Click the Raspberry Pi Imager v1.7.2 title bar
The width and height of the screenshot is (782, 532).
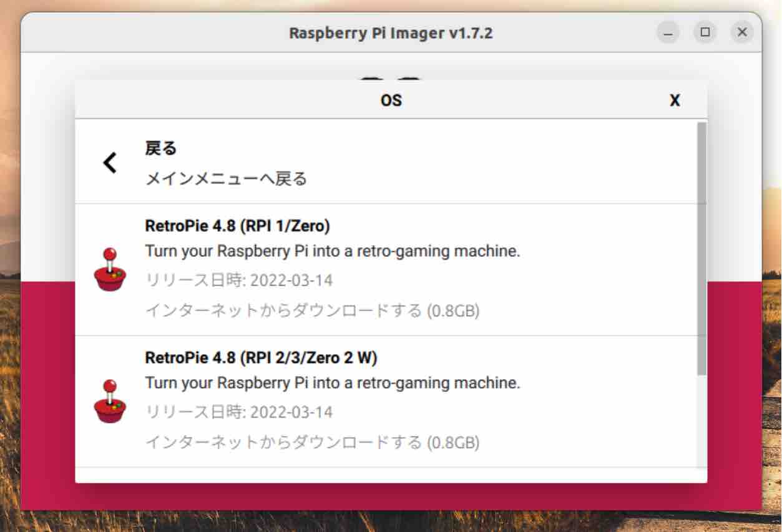pos(391,32)
